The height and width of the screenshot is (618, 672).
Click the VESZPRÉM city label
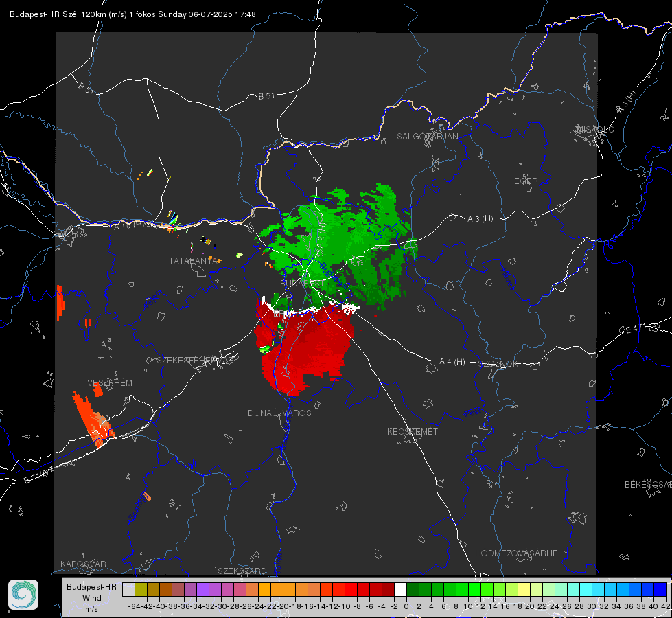[110, 383]
